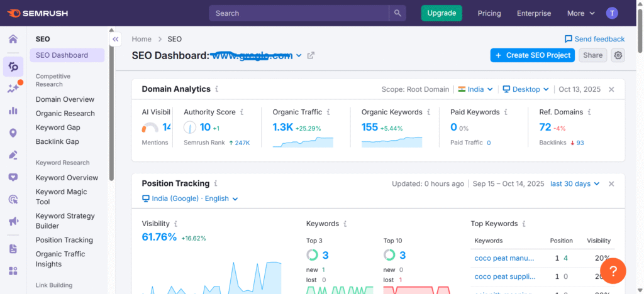Show info icon next to Organic Keywords
644x294 pixels.
tap(428, 112)
